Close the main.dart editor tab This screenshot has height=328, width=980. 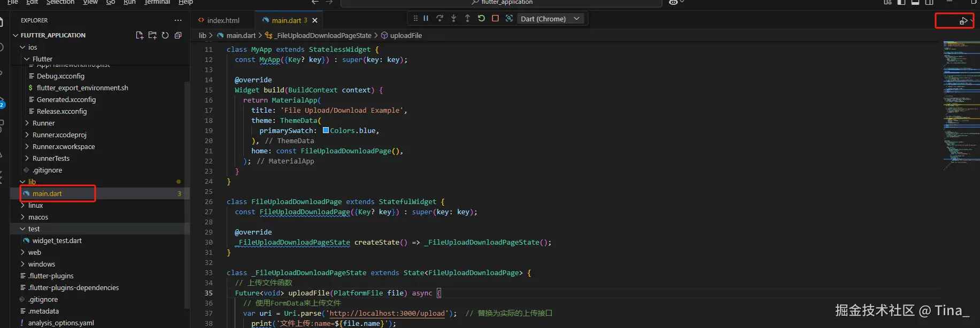click(x=315, y=20)
